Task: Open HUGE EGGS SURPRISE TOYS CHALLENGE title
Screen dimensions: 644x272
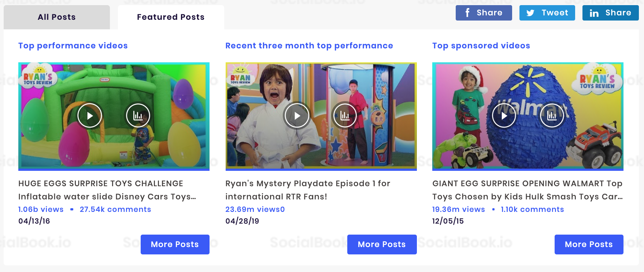Action: (x=107, y=190)
